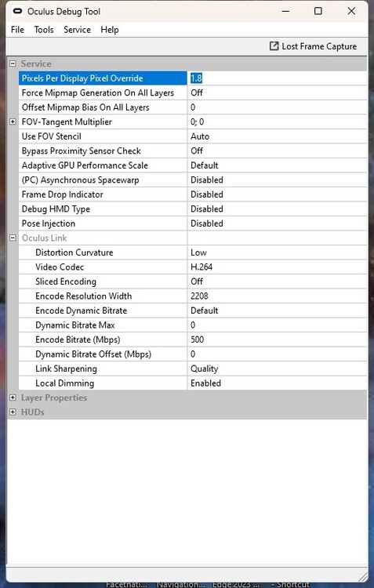Select the Bypass Proximity Sensor Check label

[82, 151]
